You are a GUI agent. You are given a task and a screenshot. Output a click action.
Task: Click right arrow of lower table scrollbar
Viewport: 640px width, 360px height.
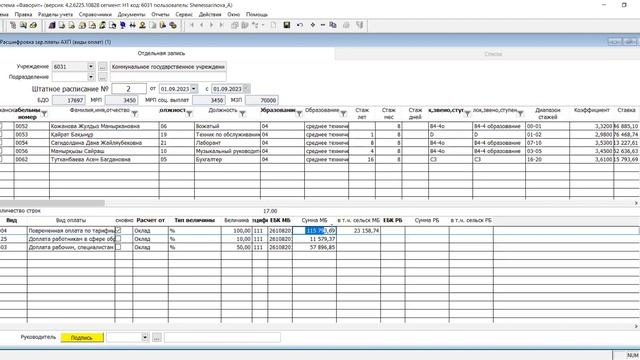tap(636, 326)
